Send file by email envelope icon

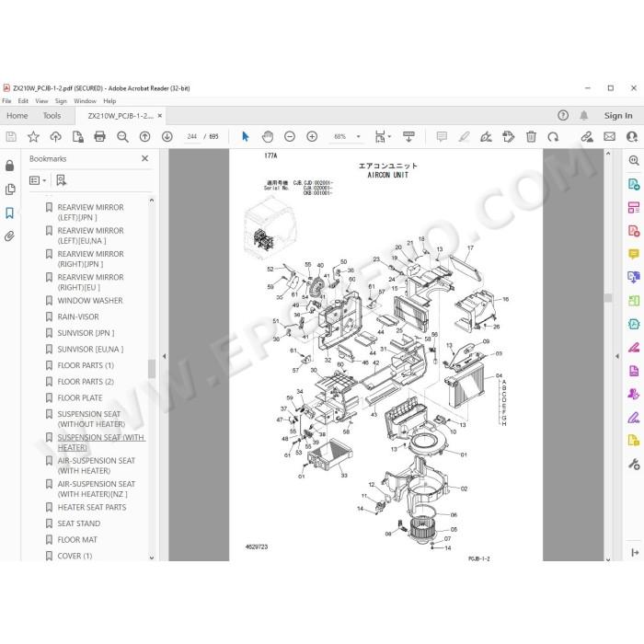(609, 136)
